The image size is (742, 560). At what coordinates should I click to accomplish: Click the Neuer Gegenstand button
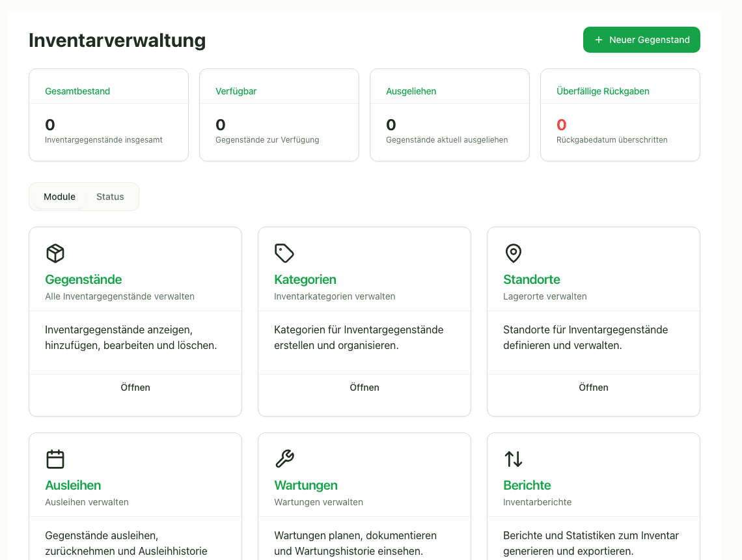pyautogui.click(x=641, y=40)
